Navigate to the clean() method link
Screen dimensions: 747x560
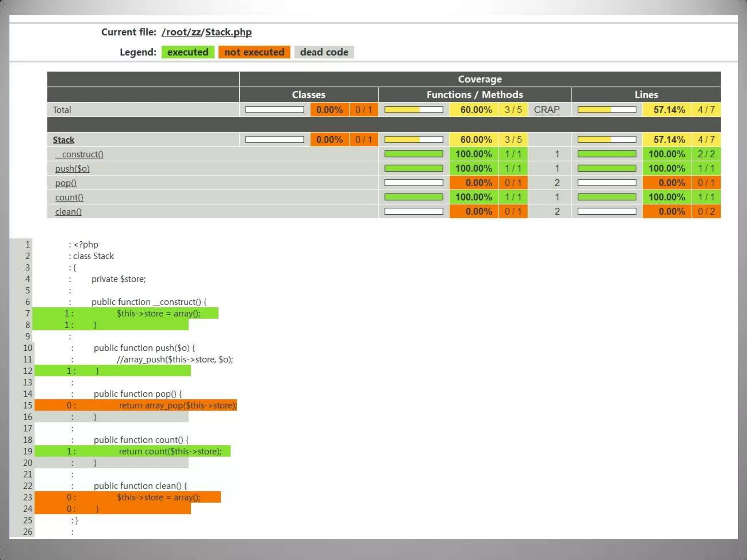click(68, 212)
